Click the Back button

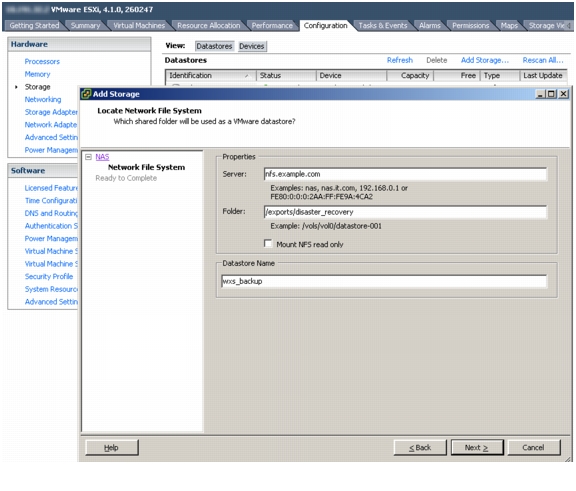pos(420,448)
